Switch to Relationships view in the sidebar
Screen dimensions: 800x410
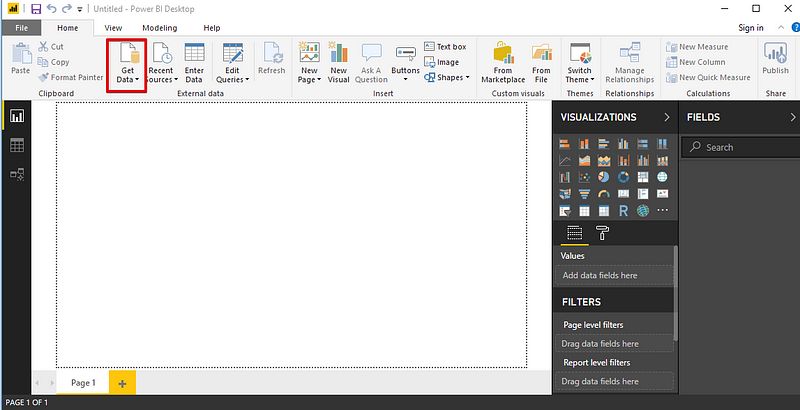(17, 175)
